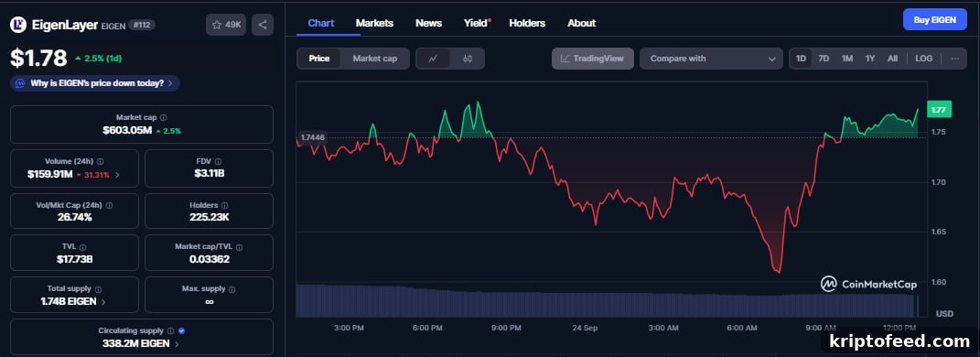Open the Compare with dropdown
980x357 pixels.
tap(711, 59)
